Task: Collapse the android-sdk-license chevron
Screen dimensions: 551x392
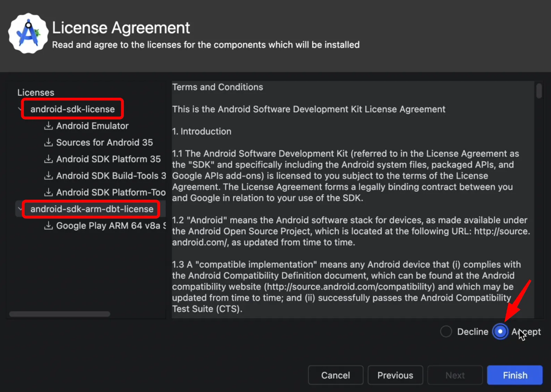Action: pyautogui.click(x=20, y=109)
